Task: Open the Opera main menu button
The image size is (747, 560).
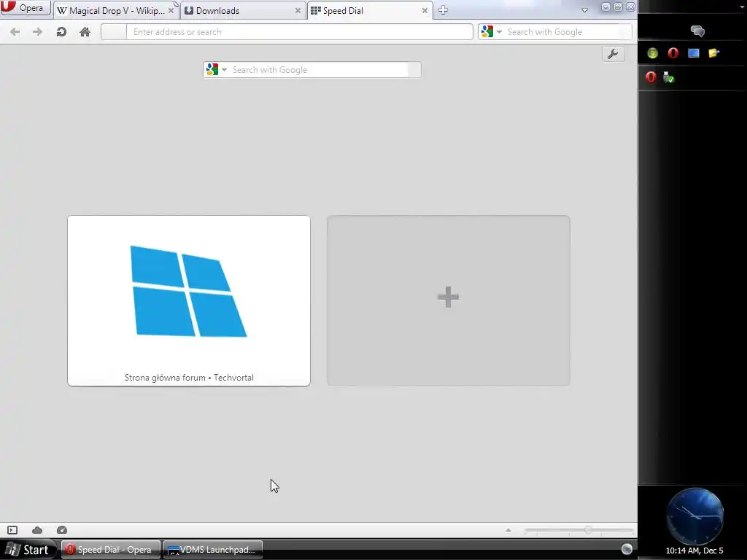Action: point(26,7)
